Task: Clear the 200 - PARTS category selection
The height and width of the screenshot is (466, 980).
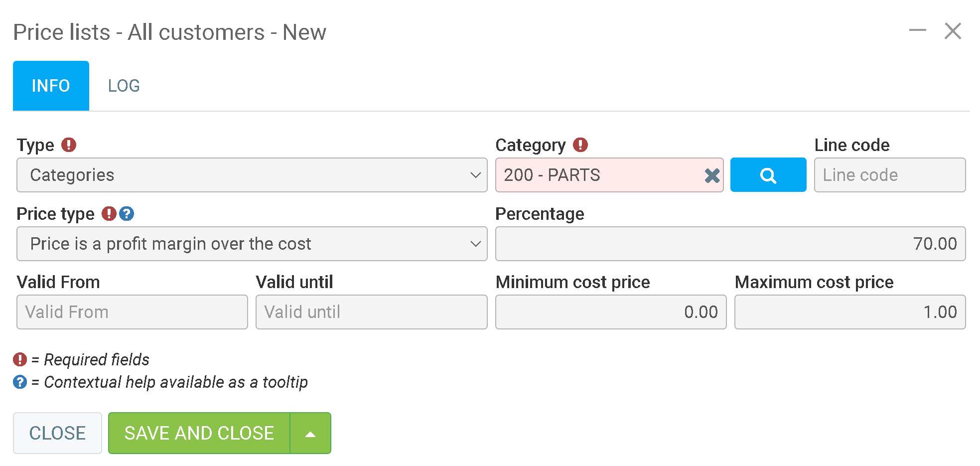Action: (x=712, y=175)
